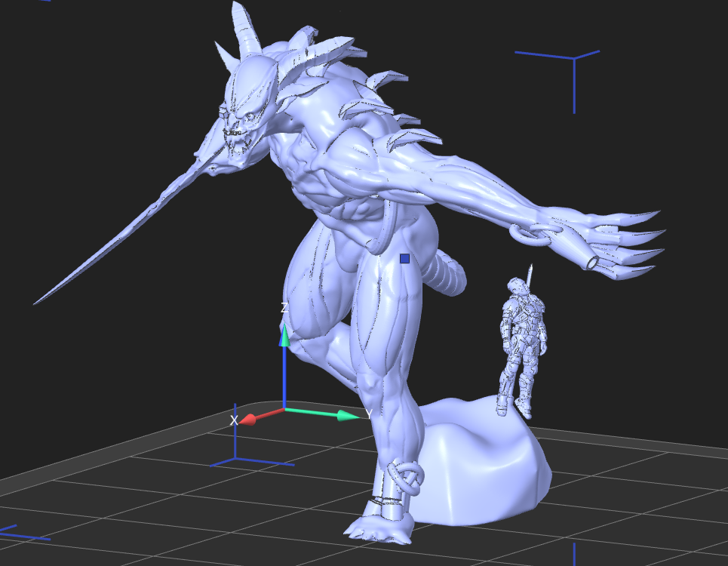This screenshot has height=566, width=728.
Task: Click the vertical Z axis arrow handle
Action: click(x=284, y=335)
